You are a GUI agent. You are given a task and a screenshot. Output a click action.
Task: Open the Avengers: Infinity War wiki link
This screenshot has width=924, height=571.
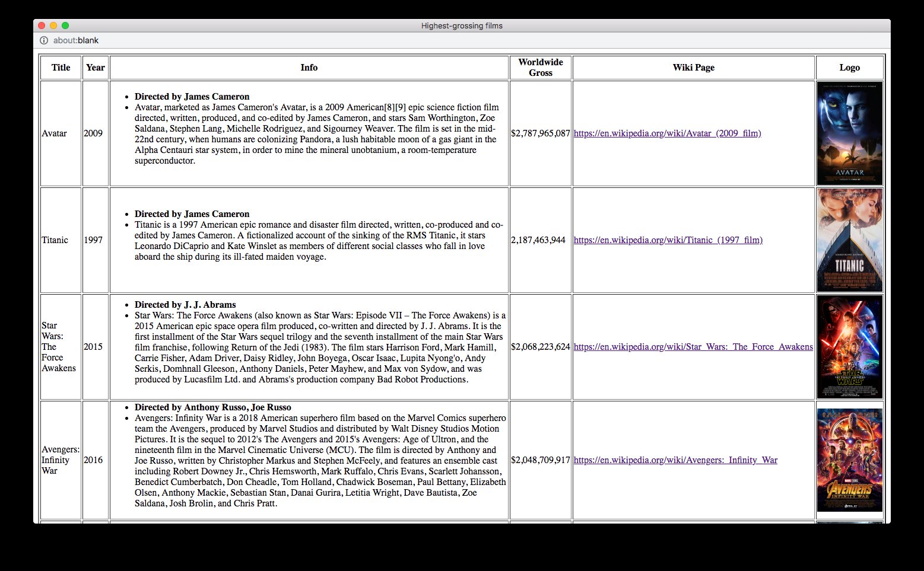click(x=675, y=460)
